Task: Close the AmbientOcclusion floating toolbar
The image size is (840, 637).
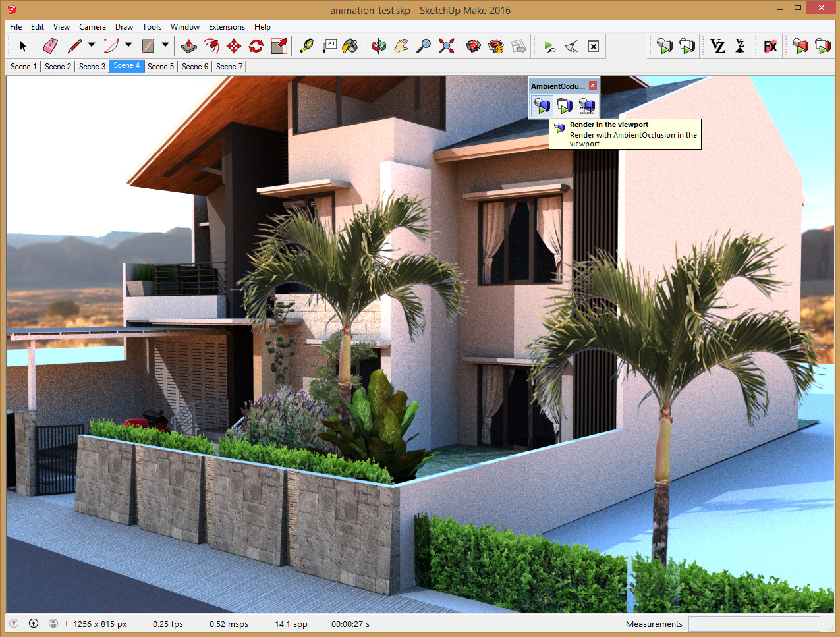Action: [x=593, y=86]
